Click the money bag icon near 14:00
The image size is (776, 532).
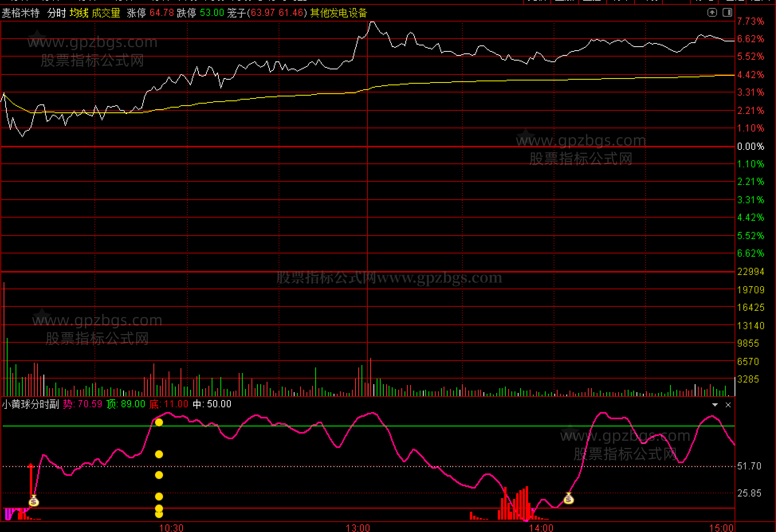[569, 498]
